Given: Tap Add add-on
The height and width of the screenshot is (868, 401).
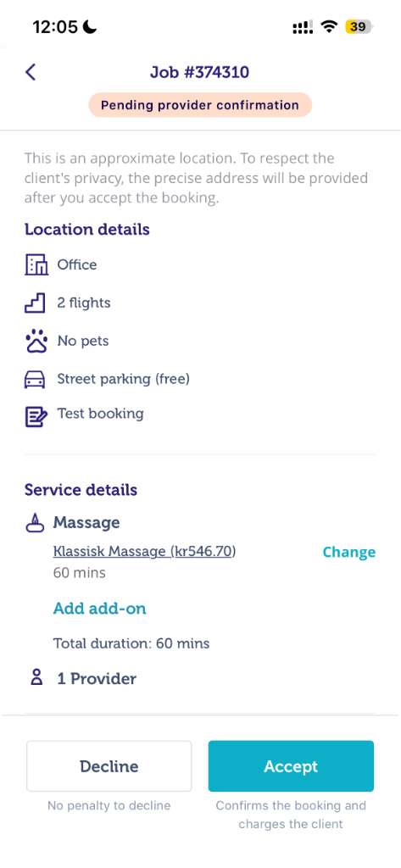Looking at the screenshot, I should click(x=100, y=609).
